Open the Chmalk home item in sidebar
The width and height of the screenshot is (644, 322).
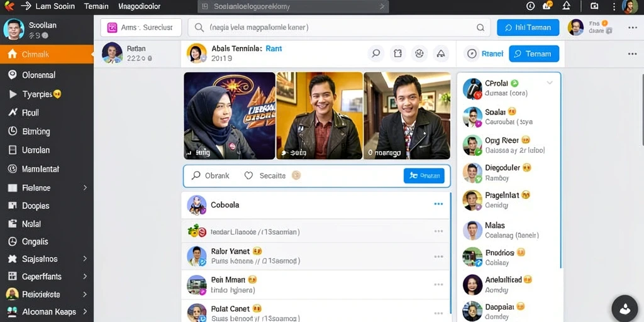[x=47, y=54]
